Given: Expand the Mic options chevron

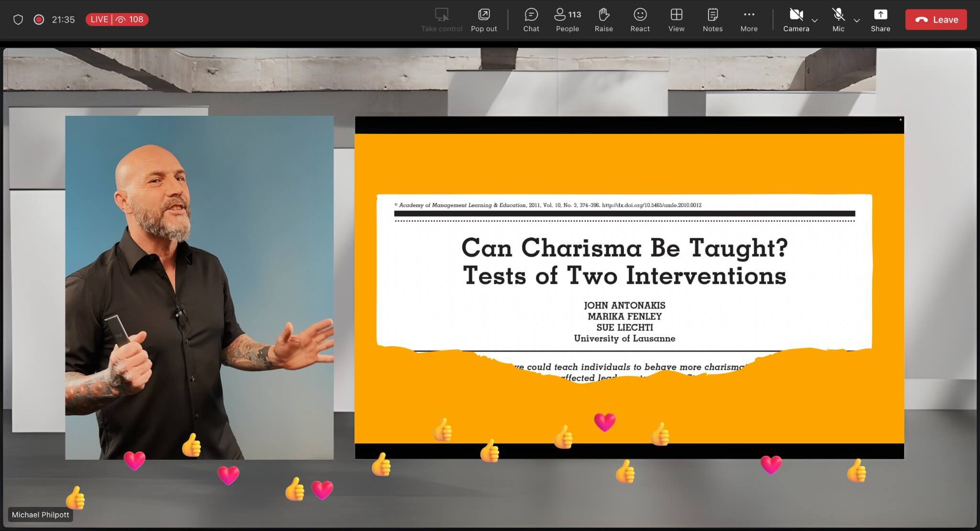Looking at the screenshot, I should (x=857, y=21).
